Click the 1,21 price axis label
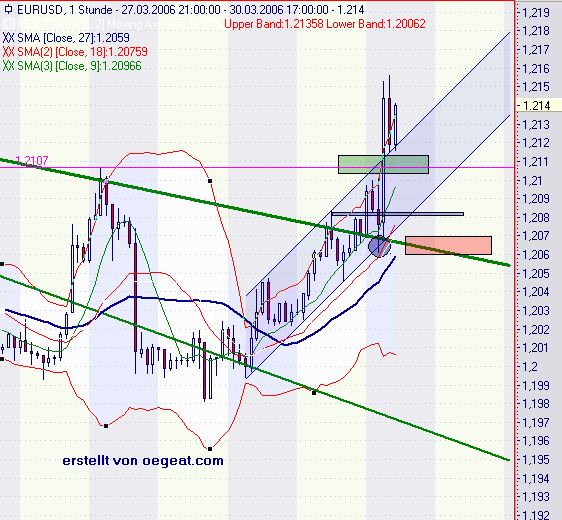The width and height of the screenshot is (562, 520). [x=532, y=181]
